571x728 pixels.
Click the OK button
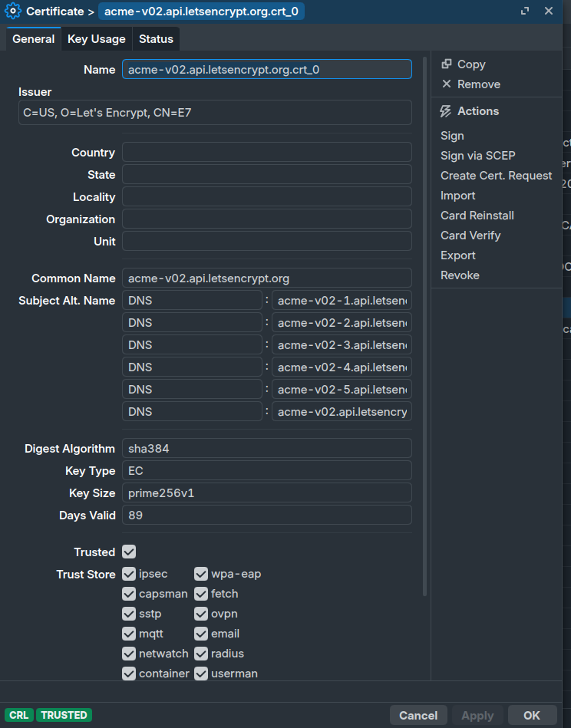pos(532,716)
